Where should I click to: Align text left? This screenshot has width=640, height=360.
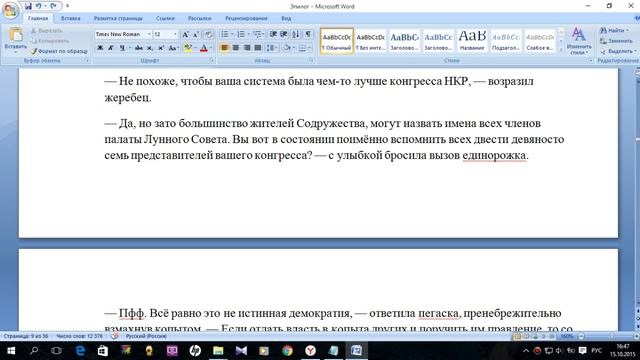[224, 48]
